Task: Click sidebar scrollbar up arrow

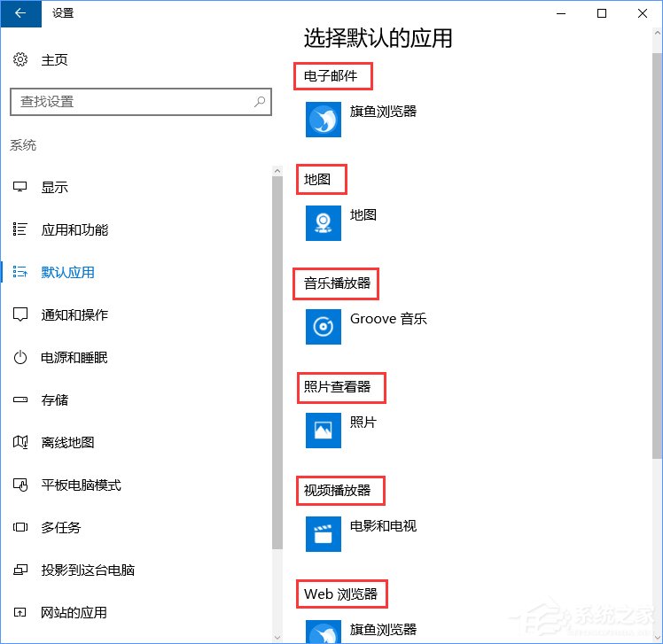Action: tap(277, 171)
